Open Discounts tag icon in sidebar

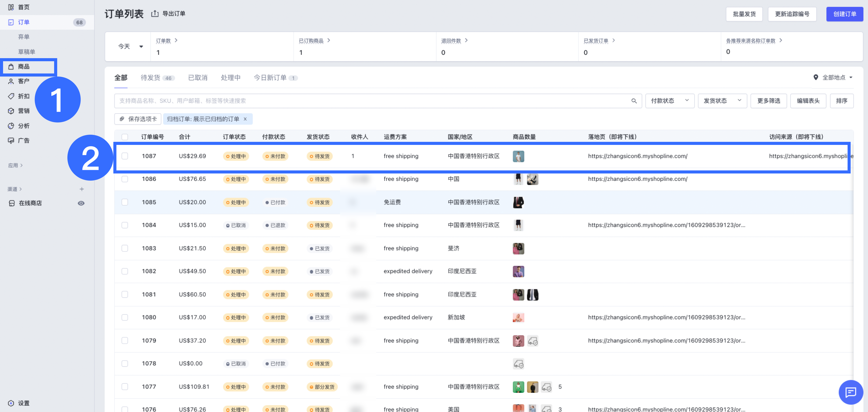[11, 96]
